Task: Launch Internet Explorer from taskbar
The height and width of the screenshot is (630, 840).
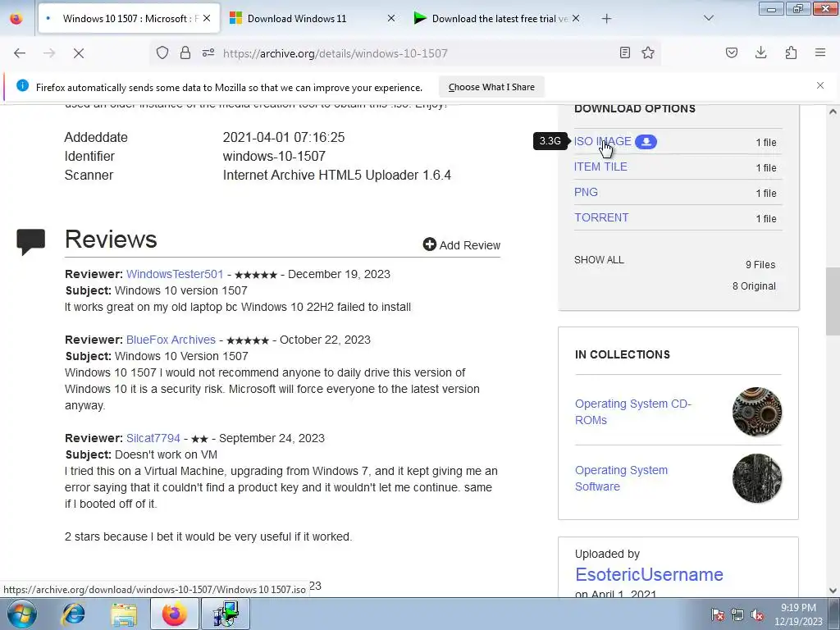Action: tap(73, 614)
